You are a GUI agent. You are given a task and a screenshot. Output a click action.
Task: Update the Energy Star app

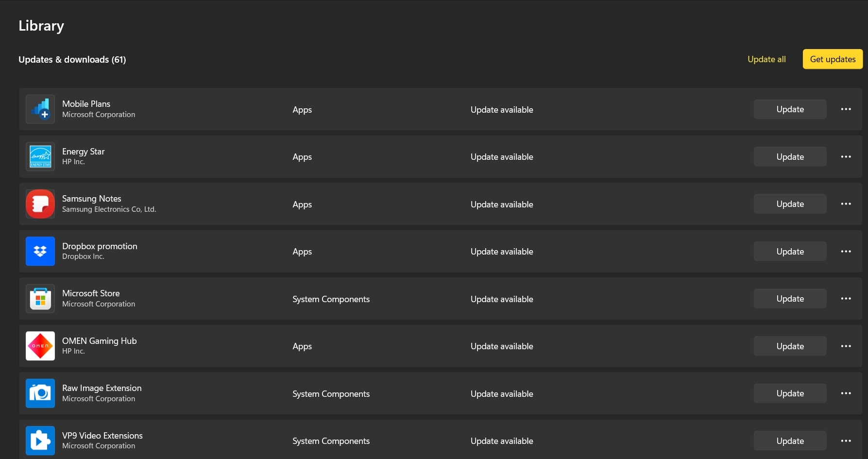(x=790, y=156)
